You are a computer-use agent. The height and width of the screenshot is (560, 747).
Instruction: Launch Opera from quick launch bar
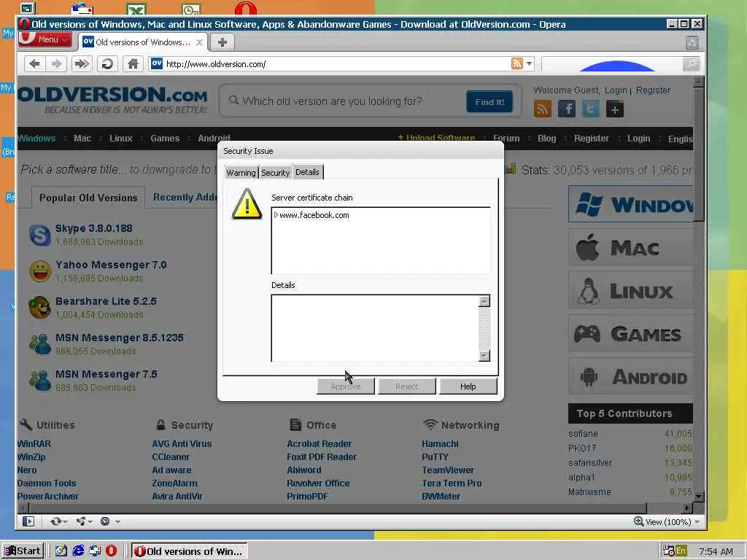(x=111, y=551)
